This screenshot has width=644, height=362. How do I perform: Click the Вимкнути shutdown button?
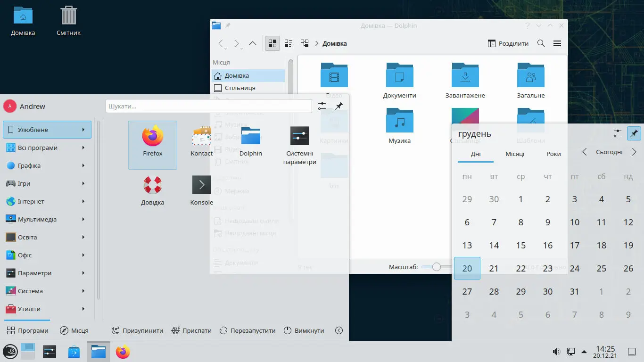[304, 330]
